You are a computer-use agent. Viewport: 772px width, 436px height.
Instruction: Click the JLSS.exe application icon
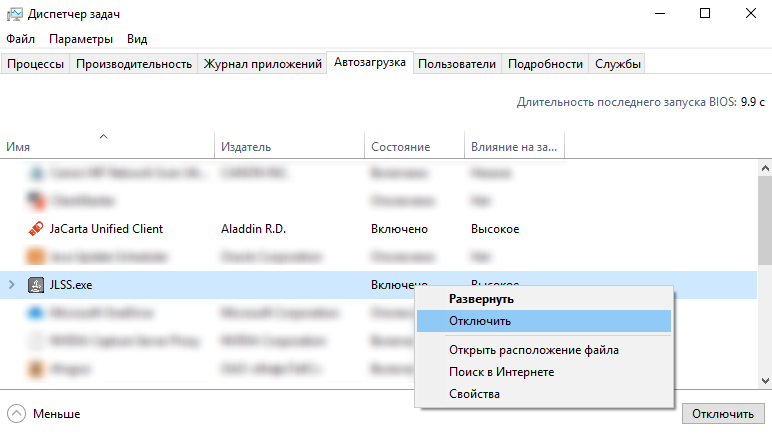coord(36,285)
